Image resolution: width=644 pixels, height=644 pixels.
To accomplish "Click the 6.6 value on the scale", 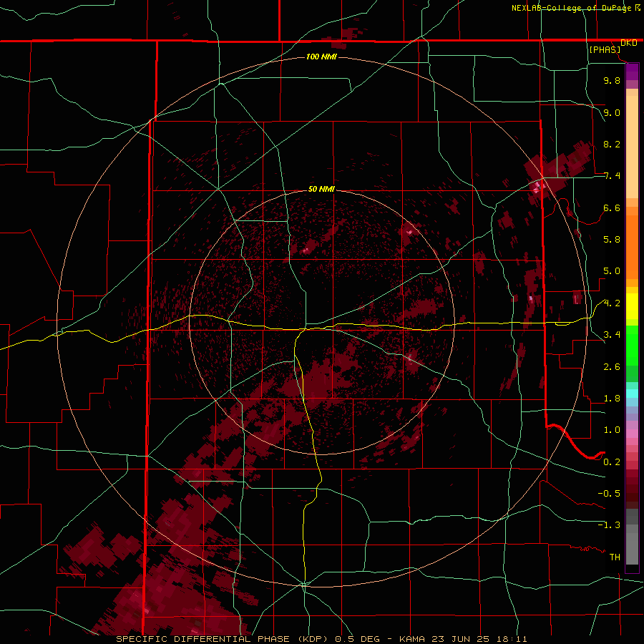I will tap(612, 208).
